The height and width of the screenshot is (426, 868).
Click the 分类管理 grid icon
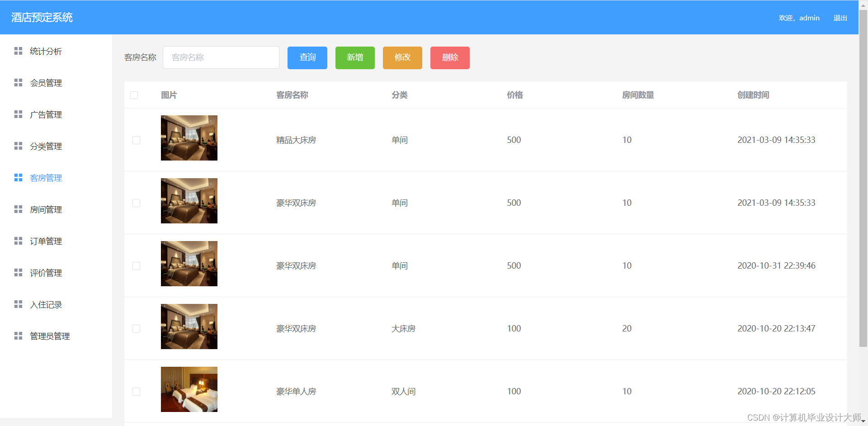point(18,146)
